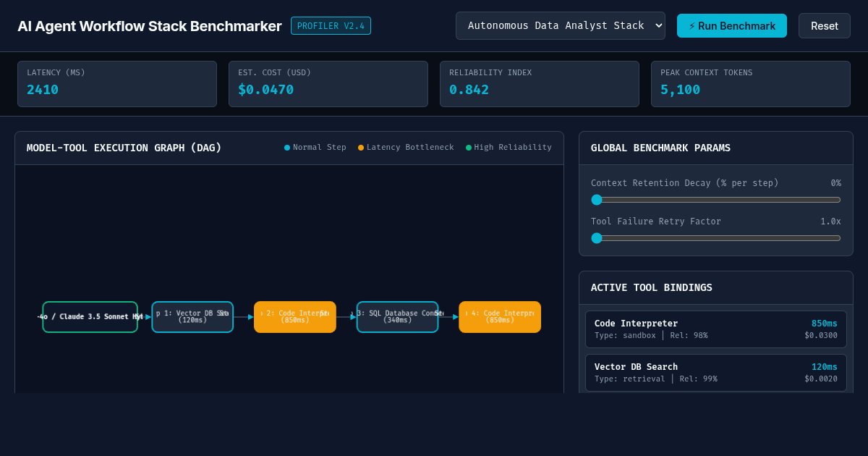
Task: Click the Latency (MS) metric card
Action: click(117, 84)
